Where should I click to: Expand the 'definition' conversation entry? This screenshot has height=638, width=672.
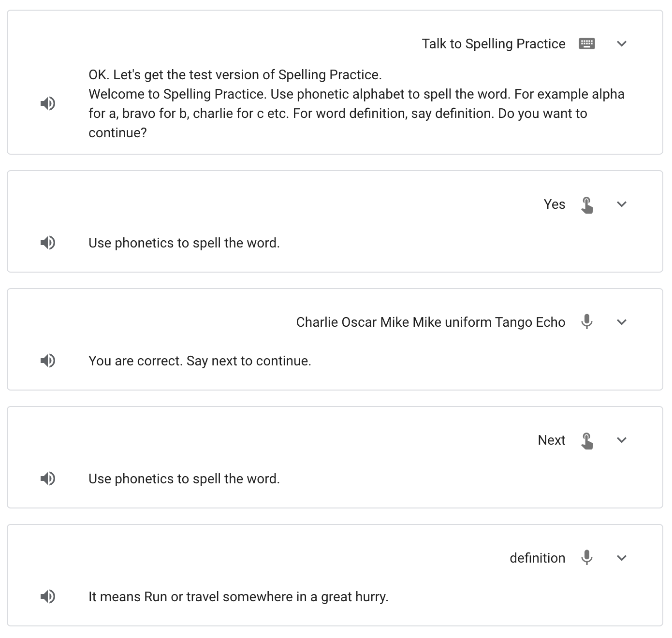(622, 558)
